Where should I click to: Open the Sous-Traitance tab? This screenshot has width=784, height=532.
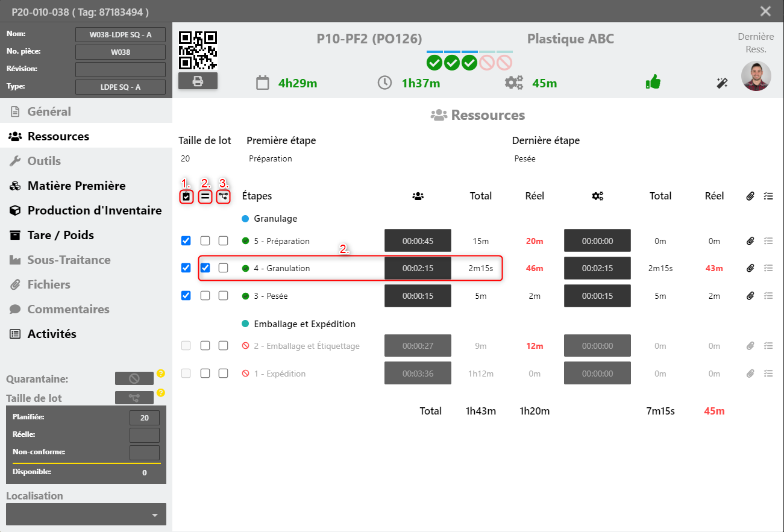86,260
